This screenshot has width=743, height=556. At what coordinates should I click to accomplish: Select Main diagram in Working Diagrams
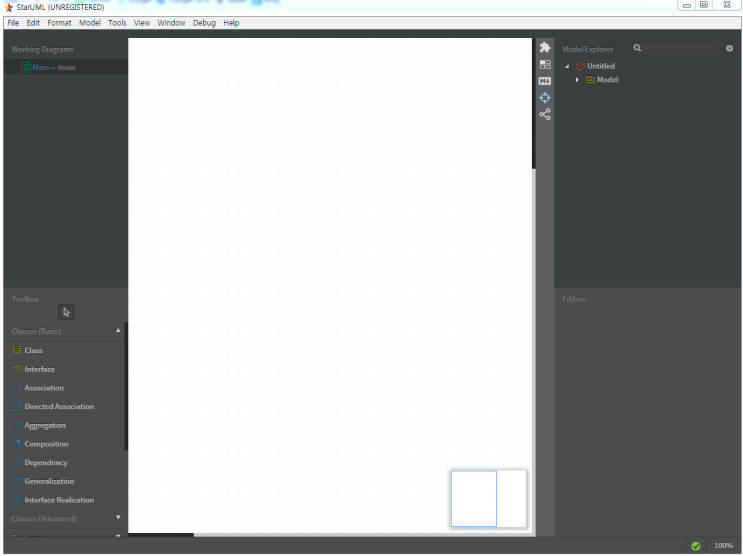point(65,67)
